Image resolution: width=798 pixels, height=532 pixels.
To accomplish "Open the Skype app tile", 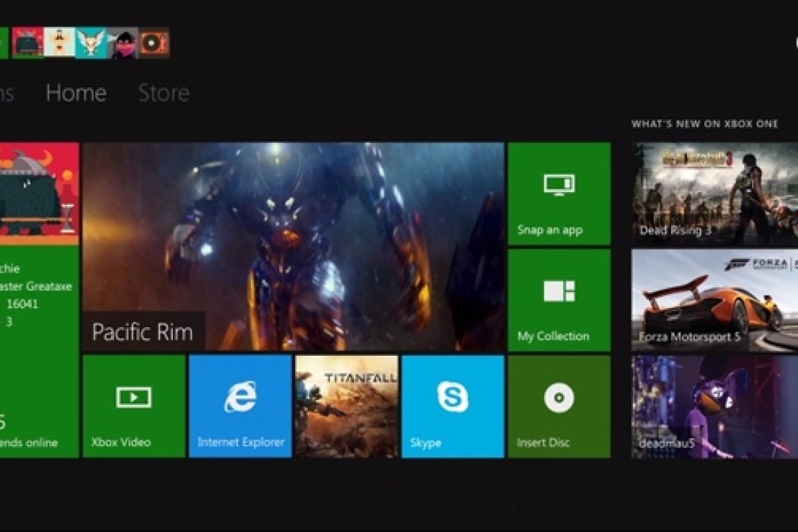I will (x=452, y=406).
